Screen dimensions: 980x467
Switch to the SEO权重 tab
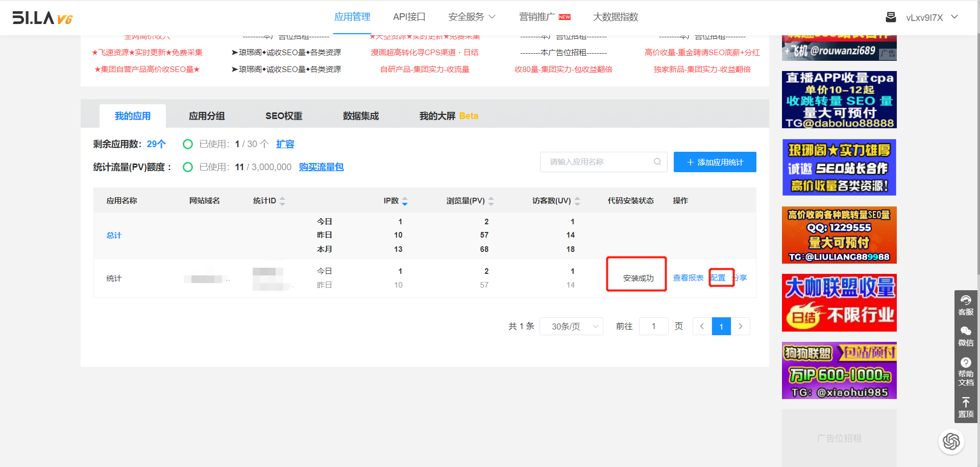[x=284, y=116]
